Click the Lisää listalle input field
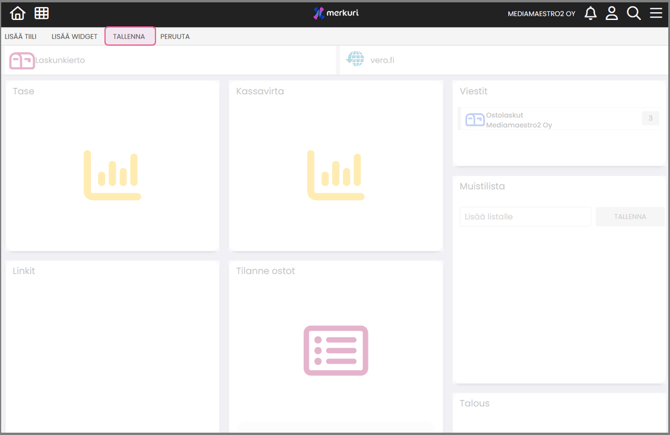Image resolution: width=670 pixels, height=435 pixels. (x=526, y=216)
